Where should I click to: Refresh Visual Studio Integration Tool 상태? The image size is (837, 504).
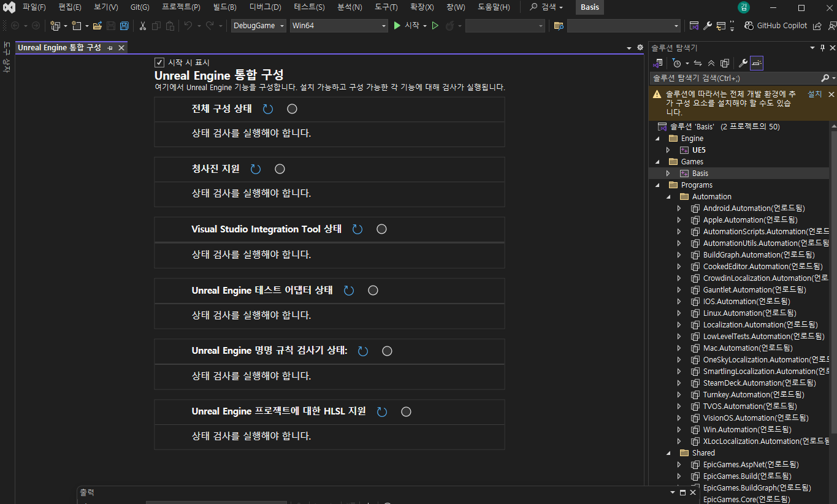[357, 229]
